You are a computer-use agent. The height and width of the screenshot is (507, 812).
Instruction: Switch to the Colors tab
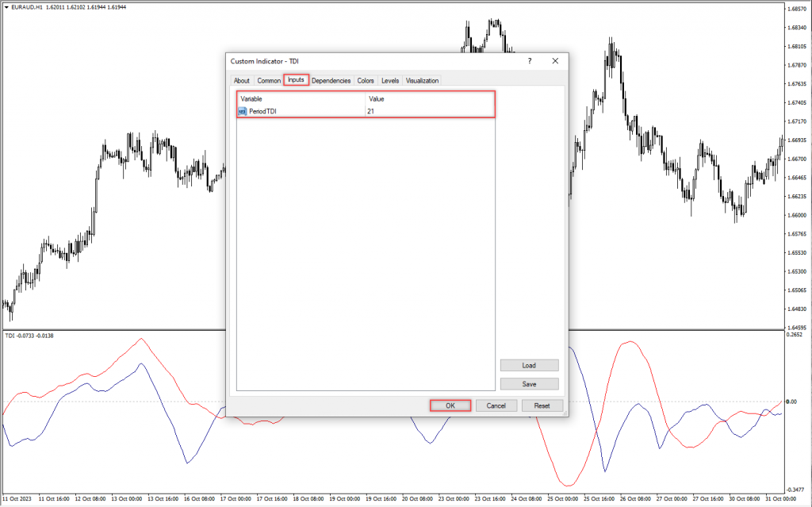pos(365,81)
